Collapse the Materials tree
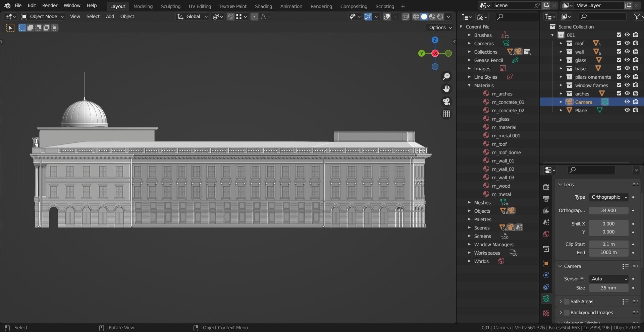 [469, 85]
